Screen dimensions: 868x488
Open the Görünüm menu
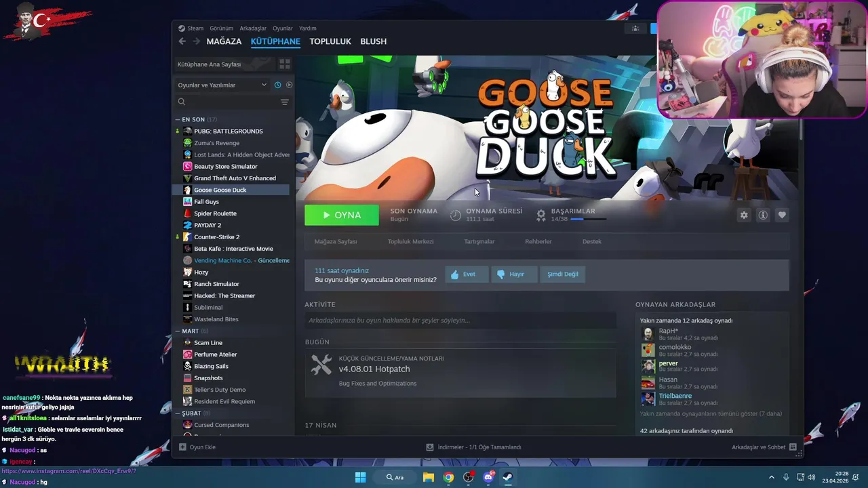click(x=221, y=28)
